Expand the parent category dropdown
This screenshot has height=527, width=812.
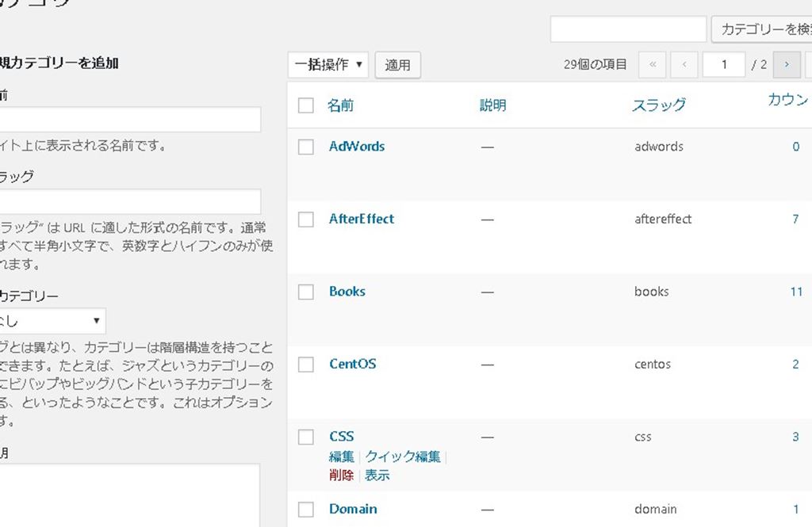click(52, 321)
